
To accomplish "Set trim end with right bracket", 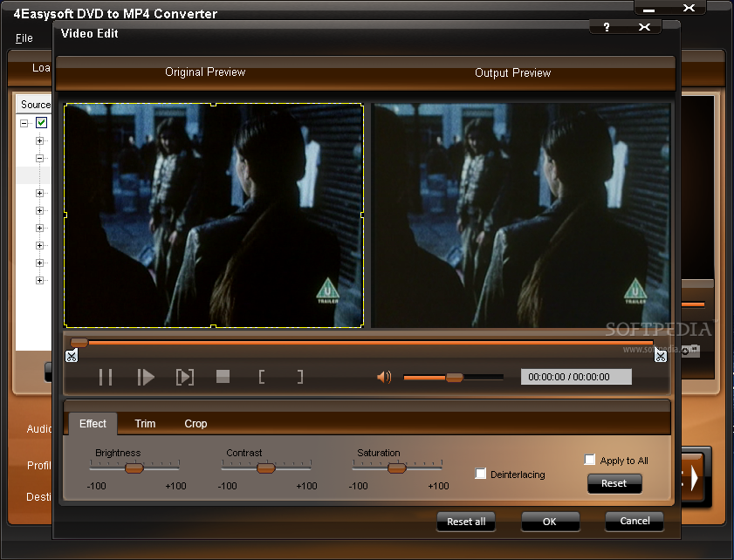I will [x=300, y=377].
